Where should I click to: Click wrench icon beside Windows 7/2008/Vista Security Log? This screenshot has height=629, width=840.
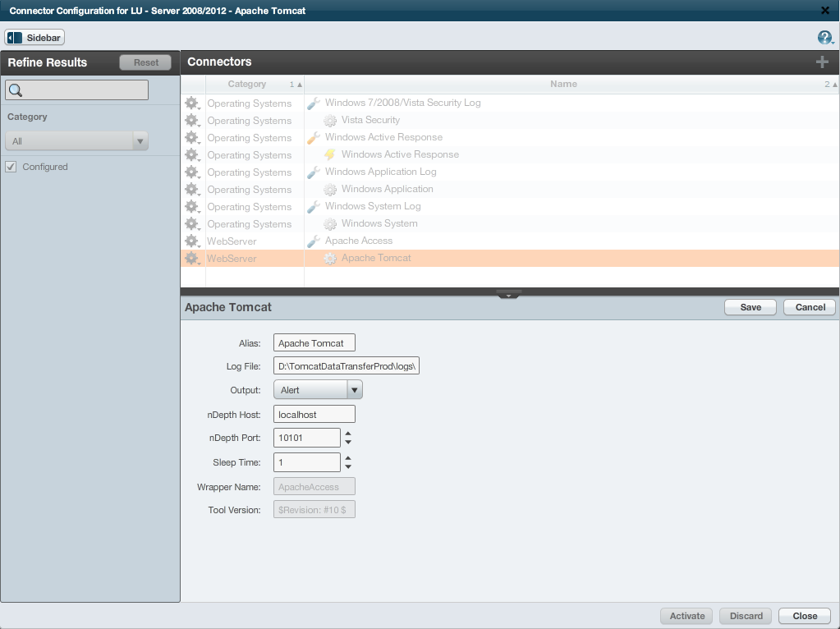(314, 103)
